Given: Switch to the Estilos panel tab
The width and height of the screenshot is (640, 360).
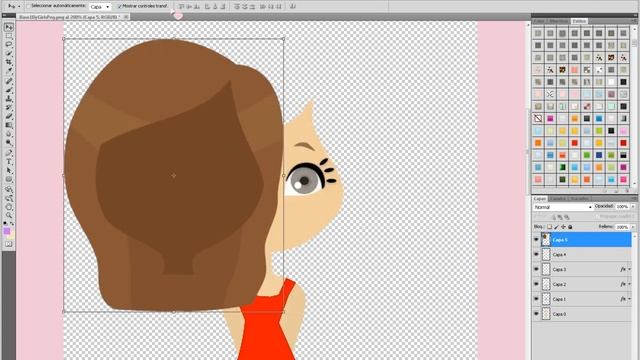Looking at the screenshot, I should (579, 21).
